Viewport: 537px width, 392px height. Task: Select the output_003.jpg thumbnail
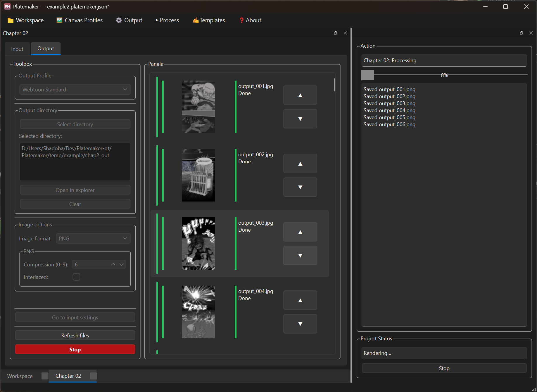click(198, 244)
